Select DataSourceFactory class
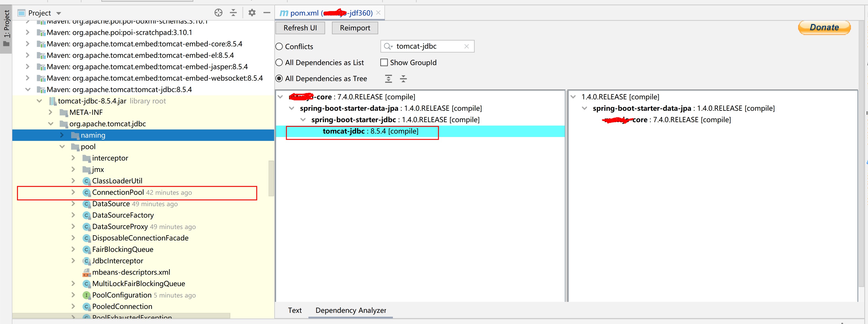Screen dimensions: 868x324 [123, 215]
